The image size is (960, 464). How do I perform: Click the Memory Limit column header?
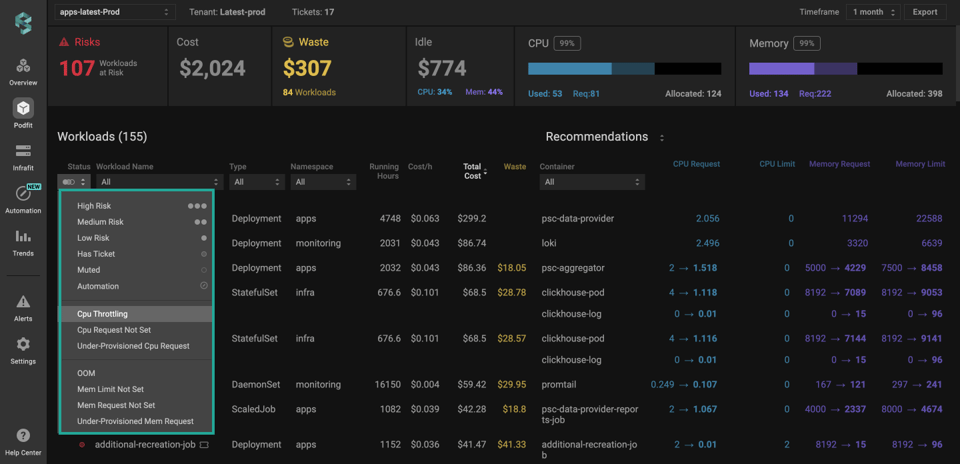(918, 164)
